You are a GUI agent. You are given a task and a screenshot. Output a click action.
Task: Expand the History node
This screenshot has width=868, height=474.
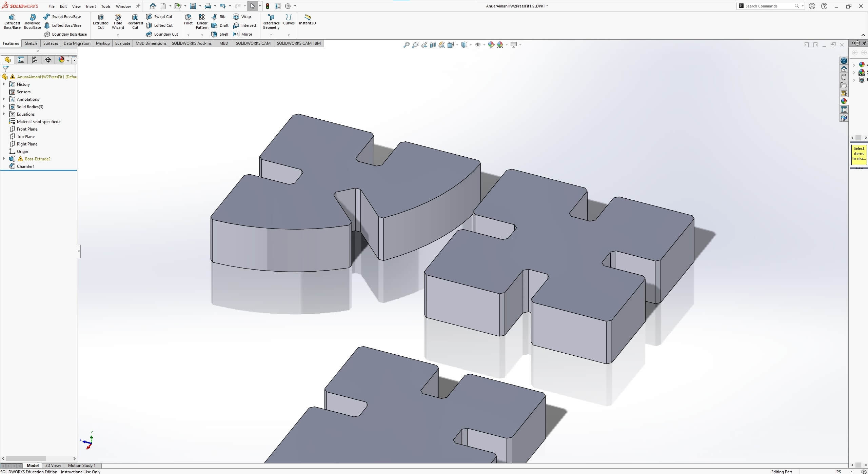(x=4, y=84)
